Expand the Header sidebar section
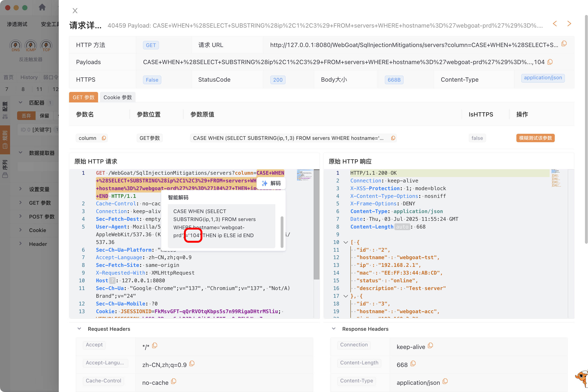The width and height of the screenshot is (588, 392). [x=21, y=244]
